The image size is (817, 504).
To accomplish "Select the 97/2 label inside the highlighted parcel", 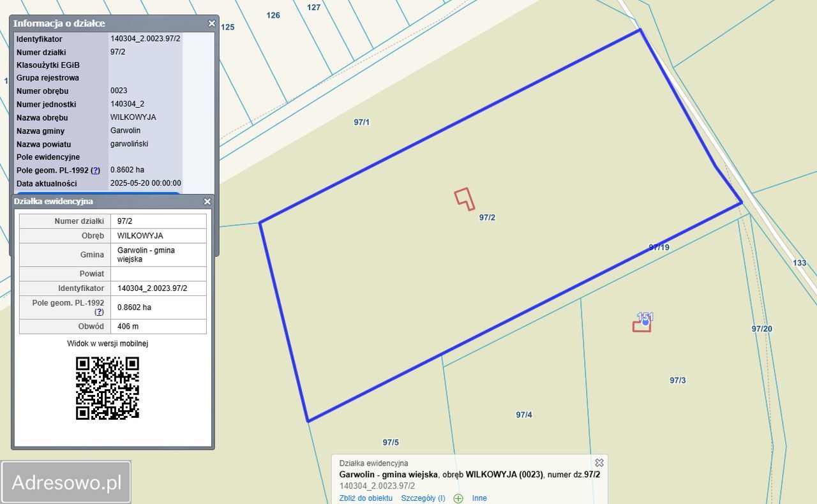I will 487,218.
